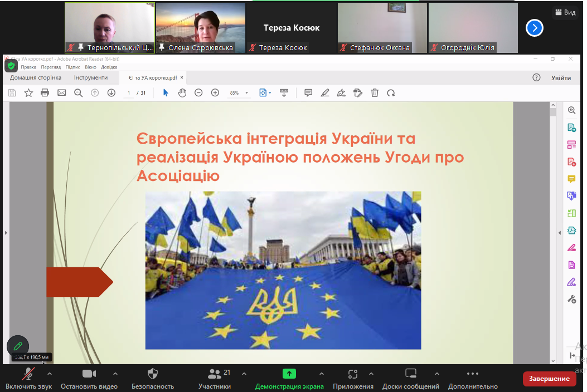Image resolution: width=587 pixels, height=392 pixels.
Task: Close the ЄІ та УА коротко.pdf tab
Action: click(x=182, y=77)
